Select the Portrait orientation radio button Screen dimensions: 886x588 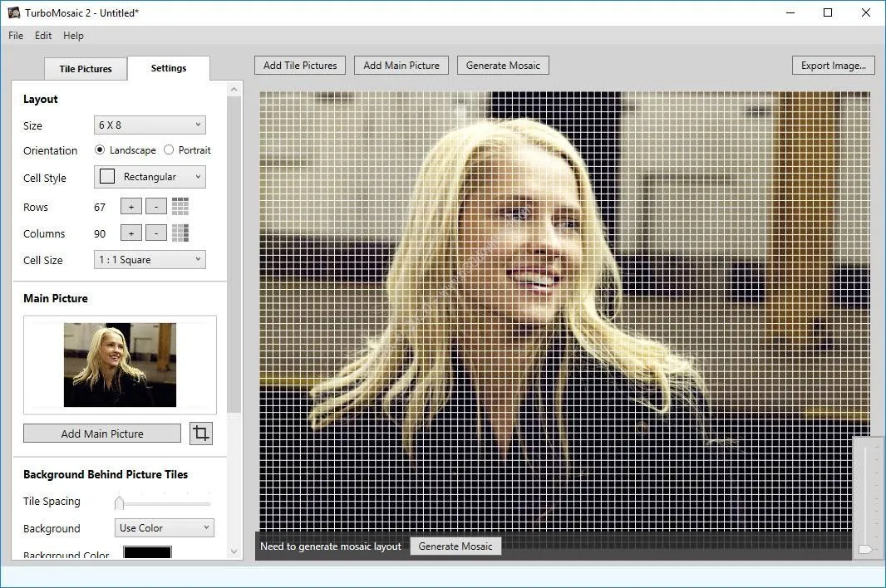click(169, 149)
